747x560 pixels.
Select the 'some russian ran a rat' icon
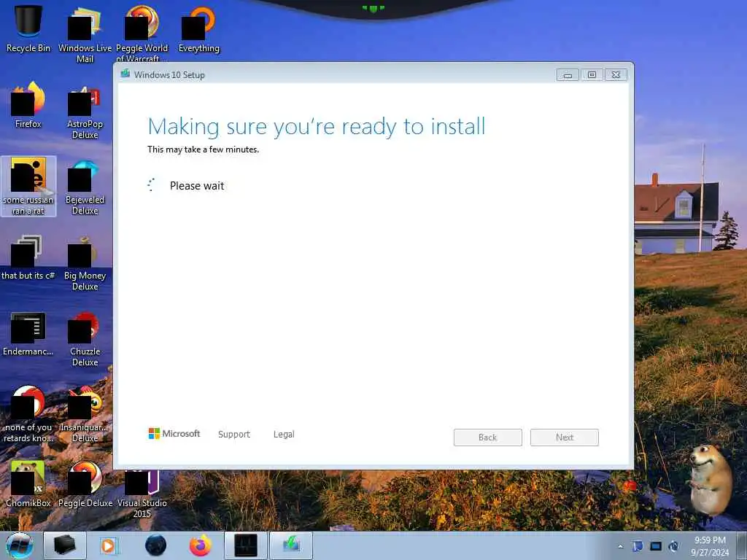pyautogui.click(x=28, y=186)
